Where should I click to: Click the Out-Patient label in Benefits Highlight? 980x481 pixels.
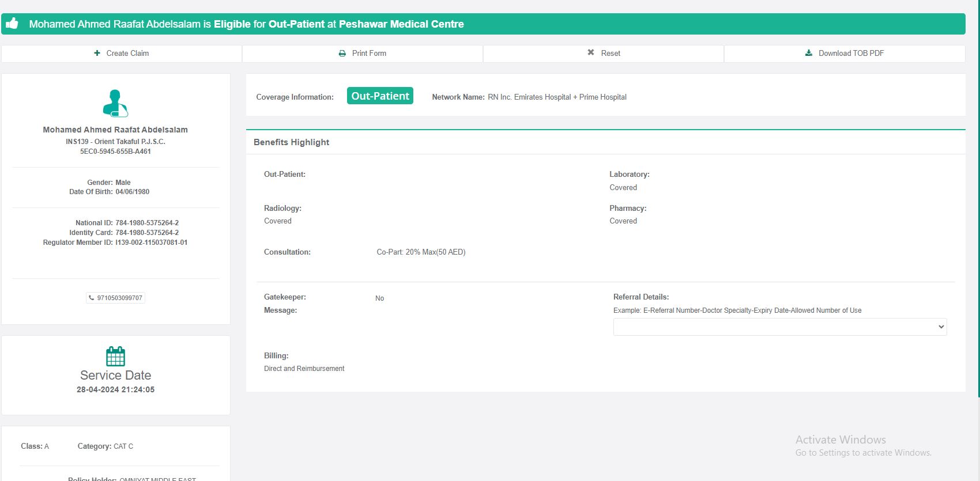coord(285,175)
